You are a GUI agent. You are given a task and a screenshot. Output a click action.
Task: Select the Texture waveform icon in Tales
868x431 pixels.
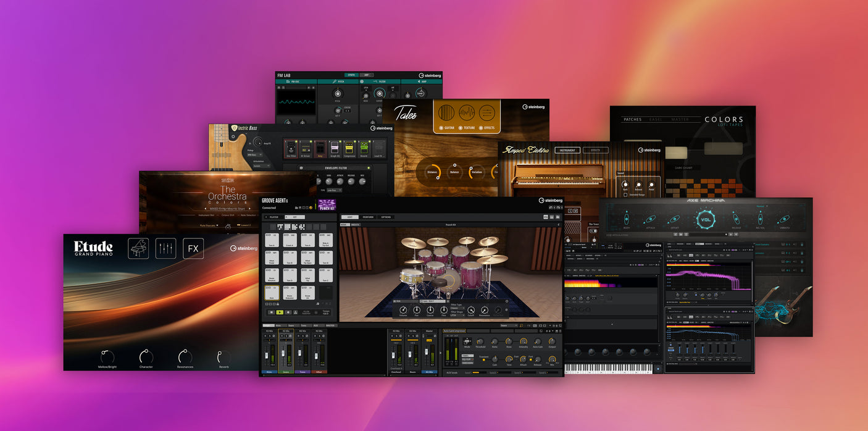(467, 112)
